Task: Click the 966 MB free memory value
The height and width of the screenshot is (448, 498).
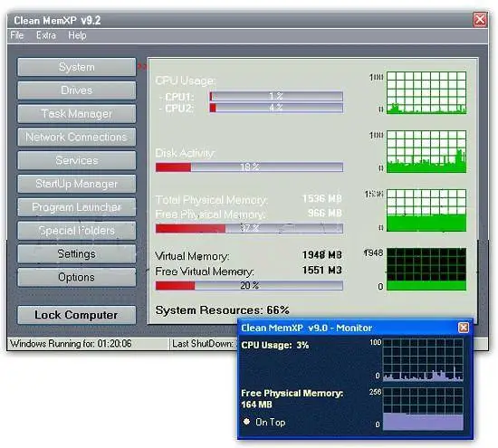Action: pos(324,213)
